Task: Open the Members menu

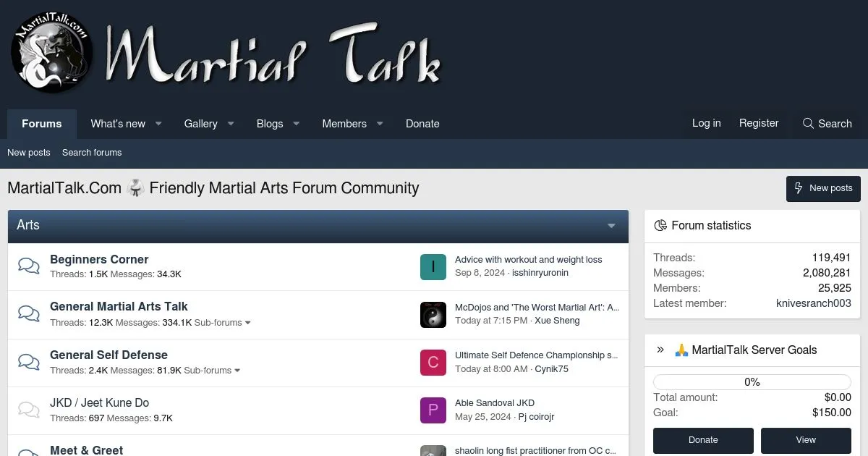Action: [344, 124]
